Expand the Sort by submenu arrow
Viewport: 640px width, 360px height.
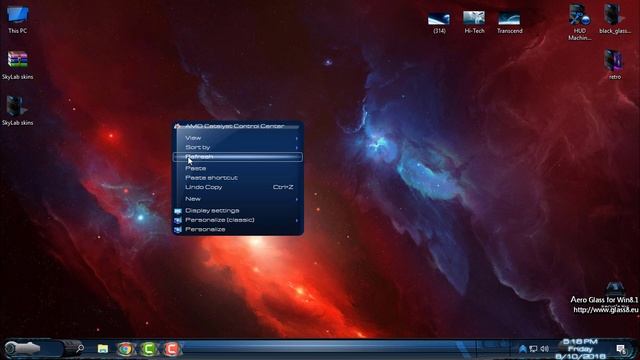pos(297,147)
